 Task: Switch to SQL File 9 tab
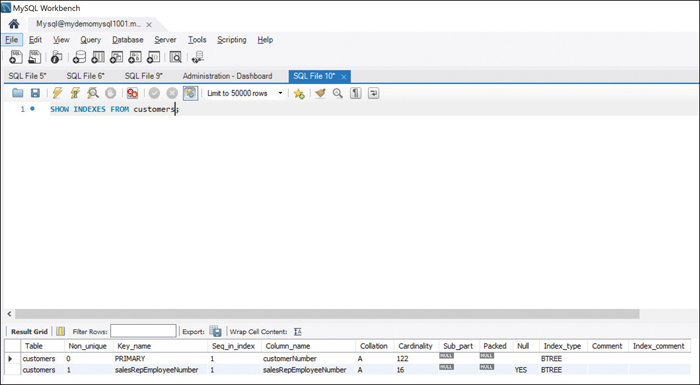(x=144, y=76)
